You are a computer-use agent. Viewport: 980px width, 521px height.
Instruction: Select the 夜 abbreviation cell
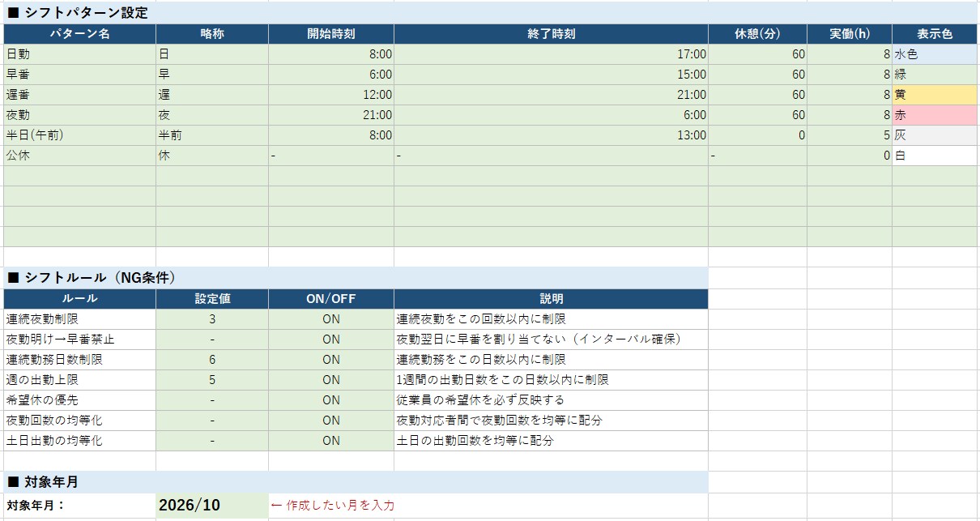pos(212,115)
